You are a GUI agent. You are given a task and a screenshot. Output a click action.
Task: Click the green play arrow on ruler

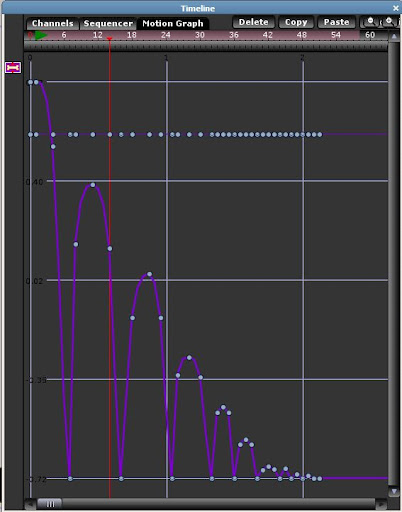(41, 35)
